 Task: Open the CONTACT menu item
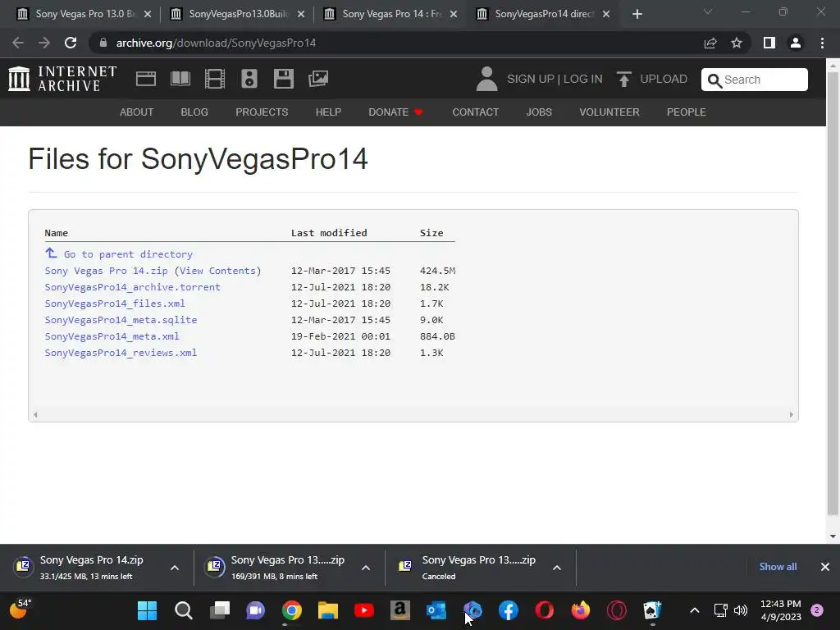[476, 112]
